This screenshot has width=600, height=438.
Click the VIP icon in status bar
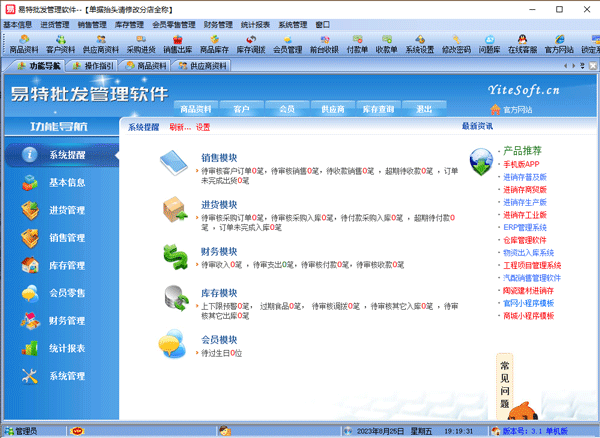point(77,431)
